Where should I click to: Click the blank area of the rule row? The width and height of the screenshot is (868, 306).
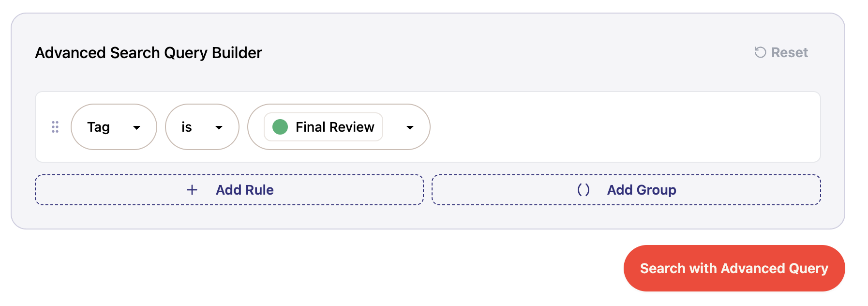point(624,127)
